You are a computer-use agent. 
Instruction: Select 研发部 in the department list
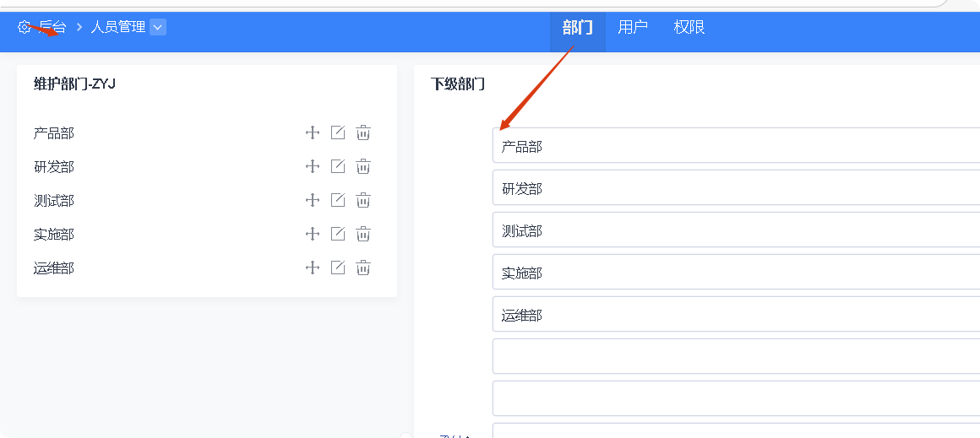tap(54, 166)
